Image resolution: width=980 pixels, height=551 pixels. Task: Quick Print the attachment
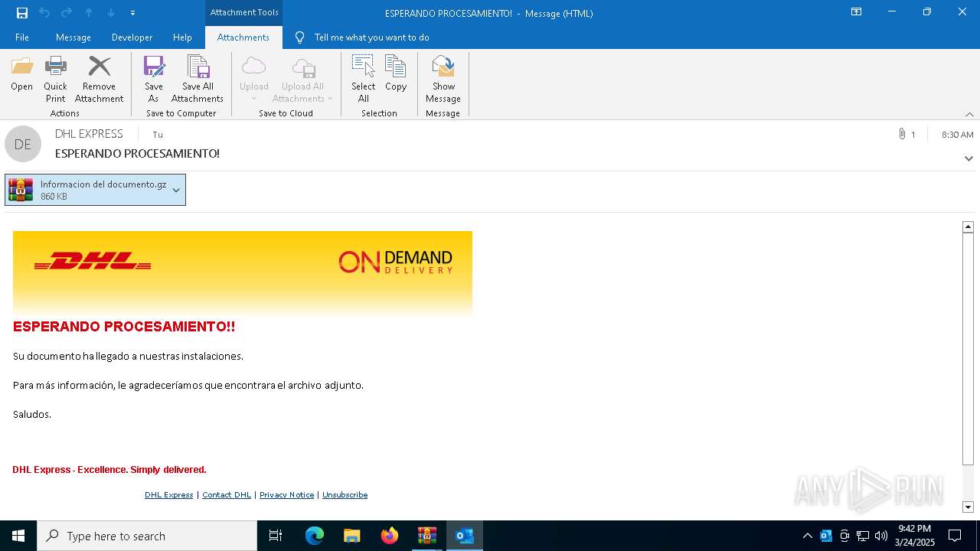[x=55, y=79]
